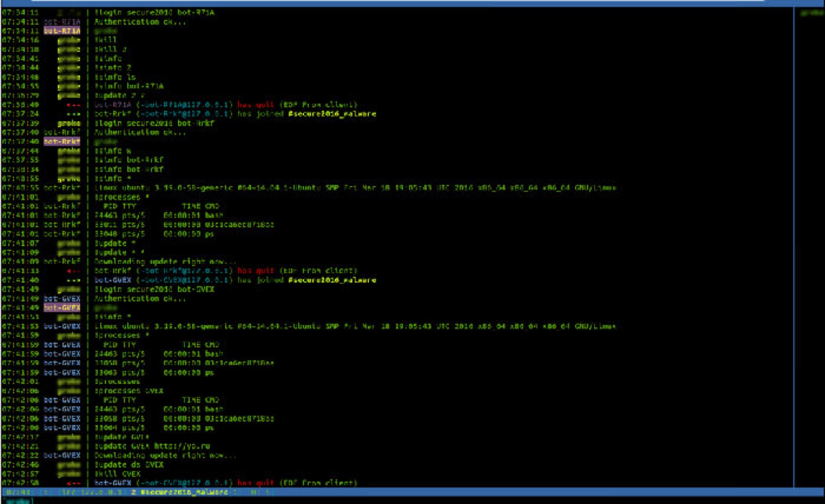Select the highlighted bot-Rrkf nick

click(x=62, y=142)
